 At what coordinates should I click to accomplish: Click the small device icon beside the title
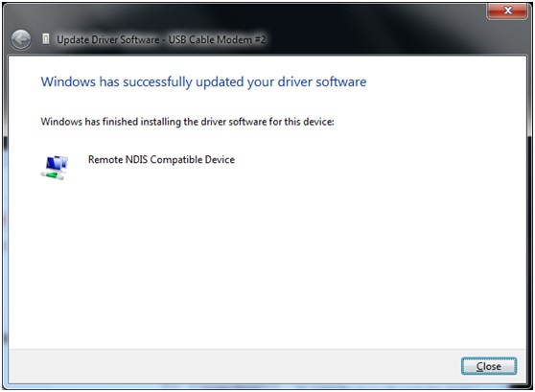46,39
